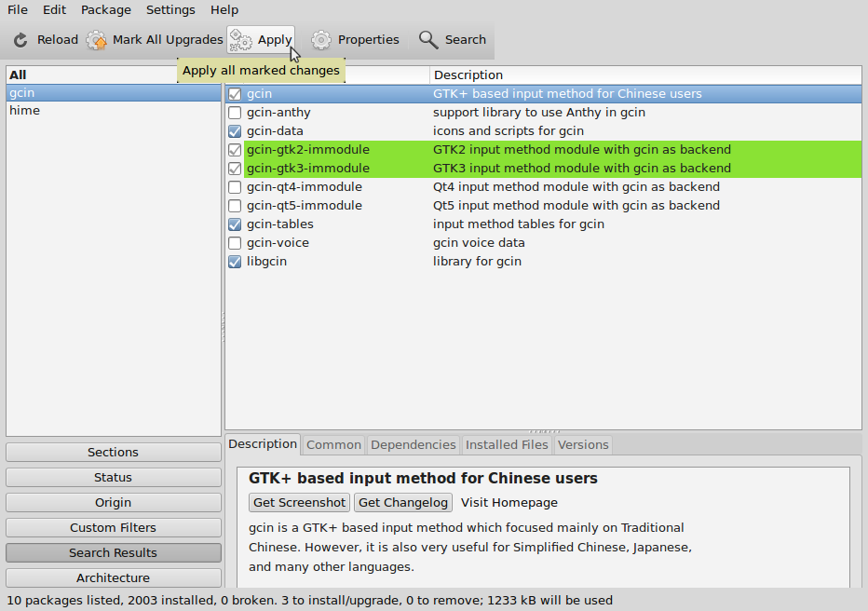Open the Package menu

pos(106,10)
